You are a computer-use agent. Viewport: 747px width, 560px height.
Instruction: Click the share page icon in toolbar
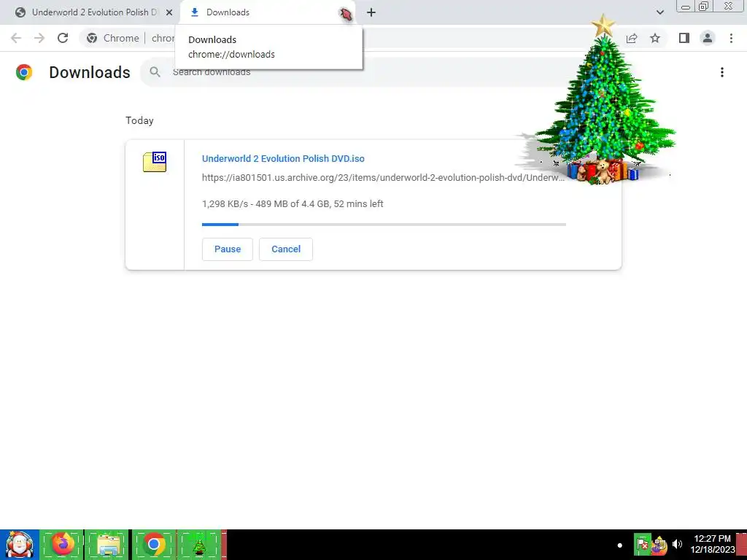click(x=632, y=38)
